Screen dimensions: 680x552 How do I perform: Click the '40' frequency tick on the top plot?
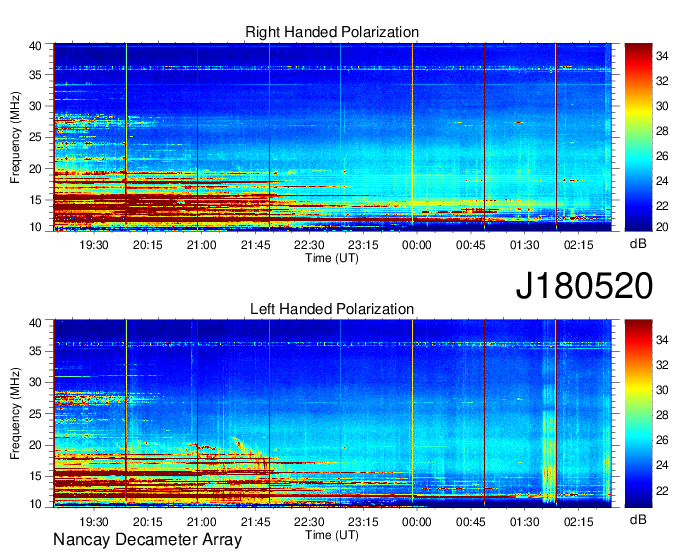(x=35, y=46)
